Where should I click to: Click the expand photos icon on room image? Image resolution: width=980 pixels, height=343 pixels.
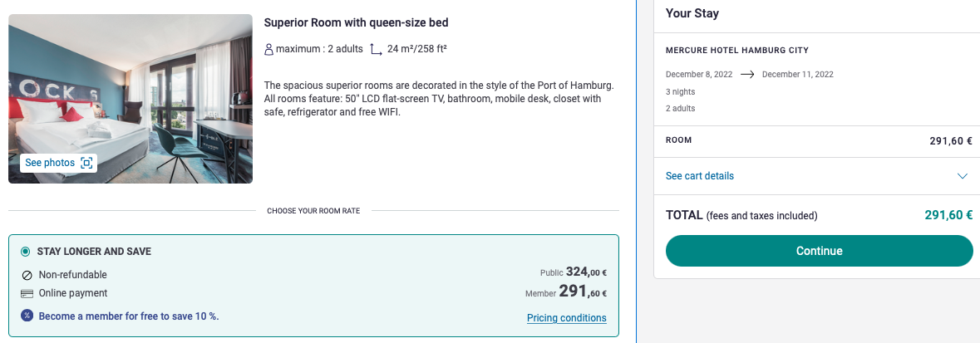pyautogui.click(x=86, y=163)
